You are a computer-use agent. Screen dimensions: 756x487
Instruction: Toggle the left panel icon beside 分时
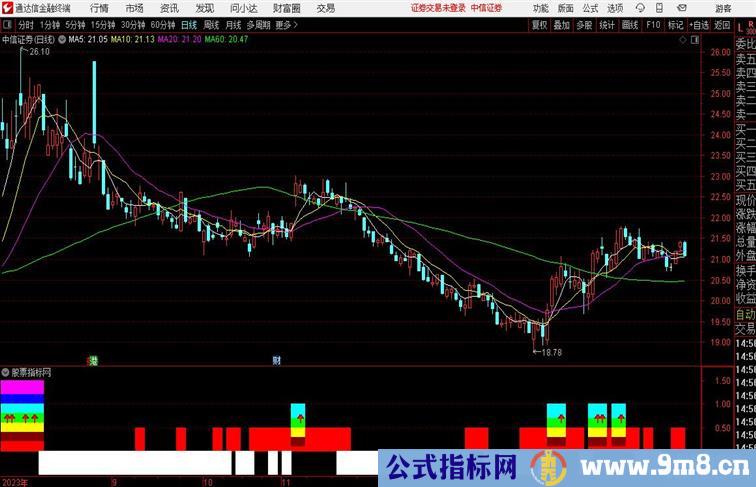coord(7,24)
